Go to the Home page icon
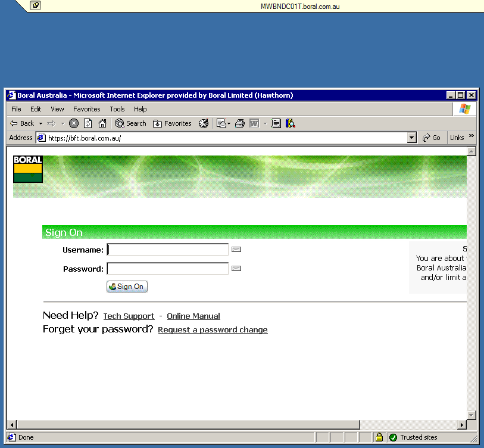Screen dimensions: 484x448 102,123
